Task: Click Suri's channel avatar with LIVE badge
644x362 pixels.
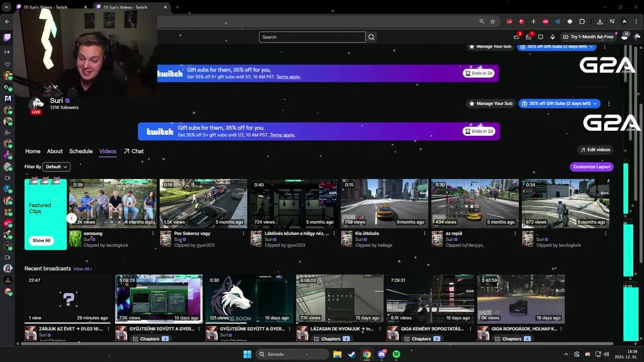Action: 36,105
